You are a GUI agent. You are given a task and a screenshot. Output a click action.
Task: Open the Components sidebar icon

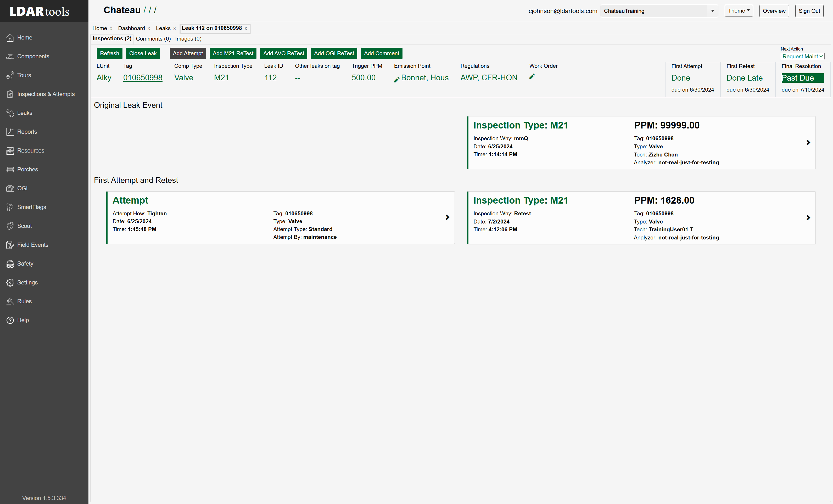(10, 57)
